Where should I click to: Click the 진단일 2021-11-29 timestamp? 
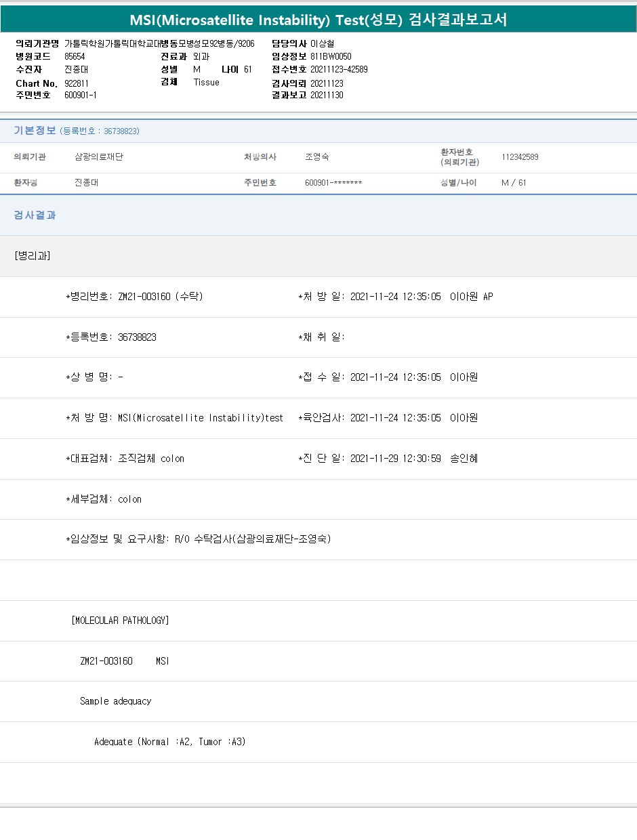pyautogui.click(x=395, y=459)
